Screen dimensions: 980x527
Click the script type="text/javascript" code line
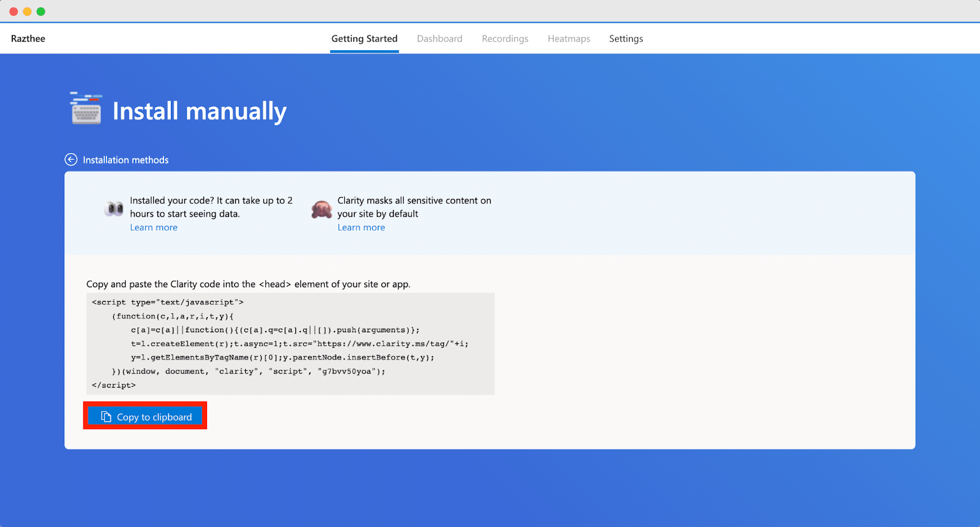tap(168, 302)
